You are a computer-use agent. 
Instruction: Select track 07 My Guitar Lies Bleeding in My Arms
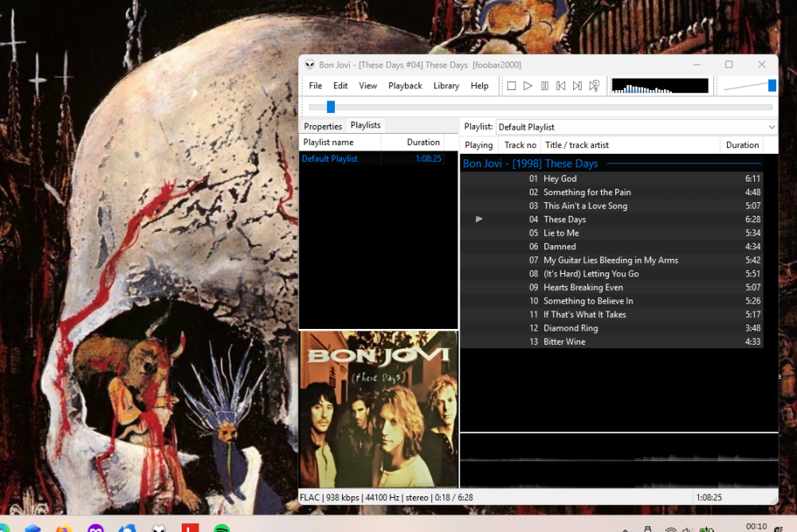(611, 260)
